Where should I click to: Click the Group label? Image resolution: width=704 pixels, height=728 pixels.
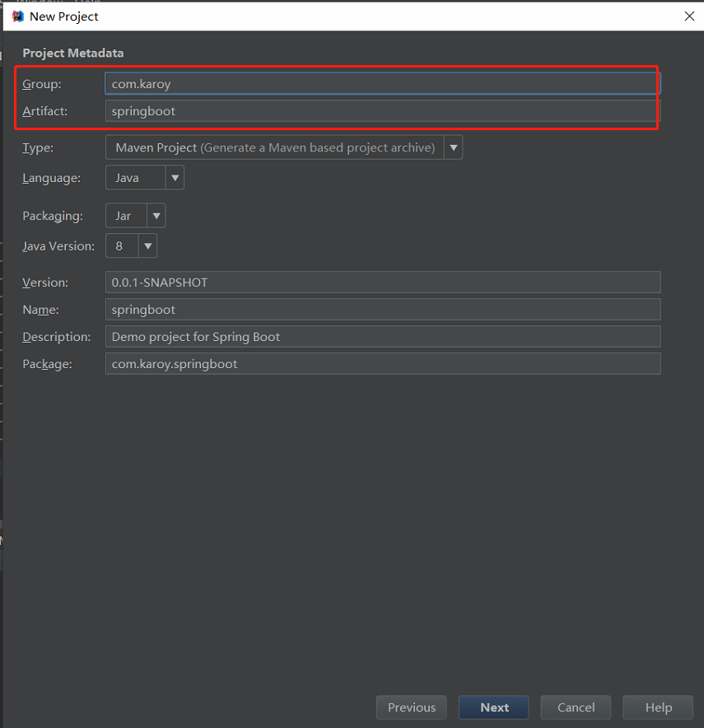pyautogui.click(x=42, y=85)
